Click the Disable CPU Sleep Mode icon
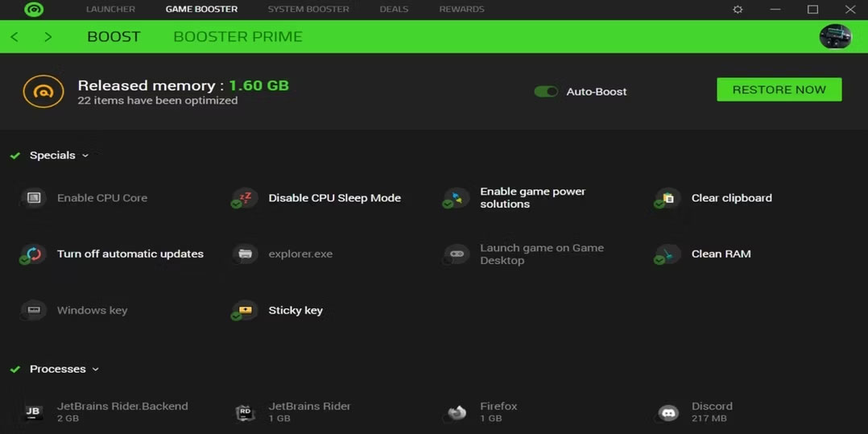This screenshot has height=434, width=868. click(245, 198)
